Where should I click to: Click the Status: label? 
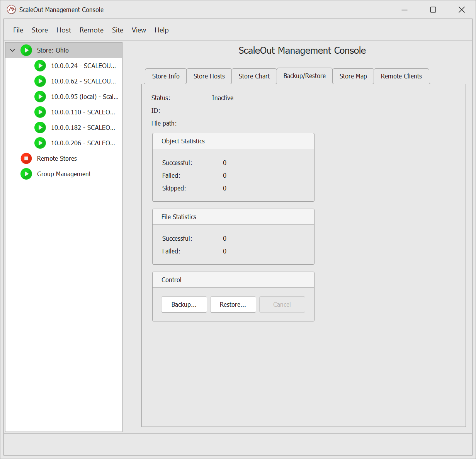[161, 98]
